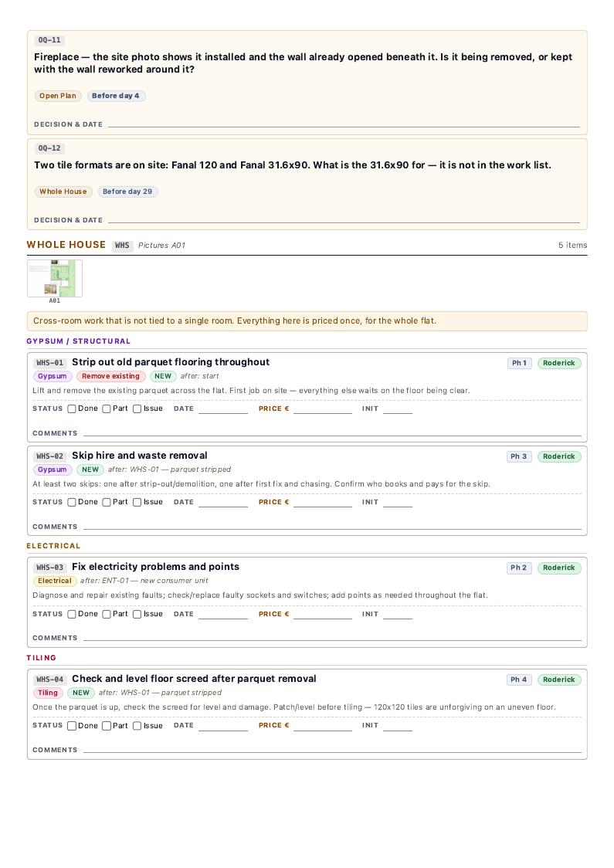Viewport: 614px width, 868px height.
Task: Select the Ph 3 badge on WHS-02
Action: [x=519, y=456]
